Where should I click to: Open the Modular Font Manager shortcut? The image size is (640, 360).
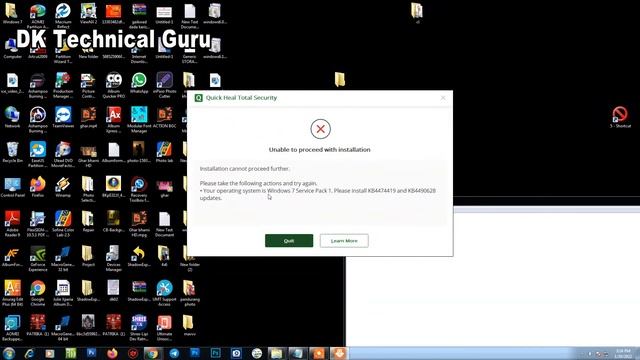click(139, 120)
